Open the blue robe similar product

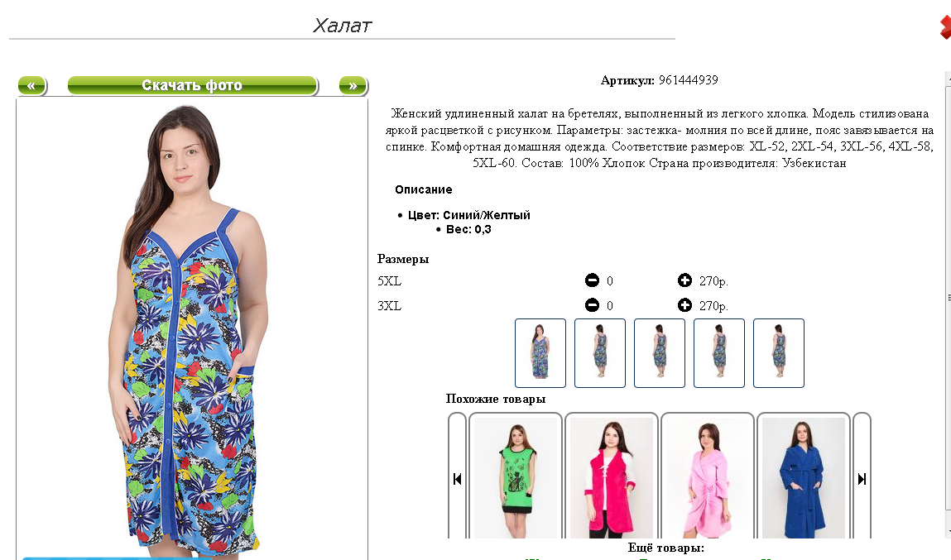804,477
